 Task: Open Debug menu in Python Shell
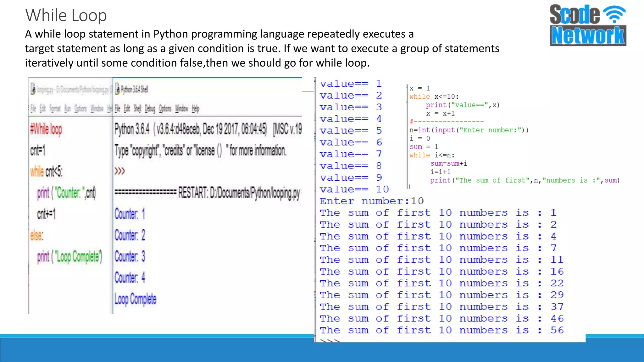[x=150, y=109]
